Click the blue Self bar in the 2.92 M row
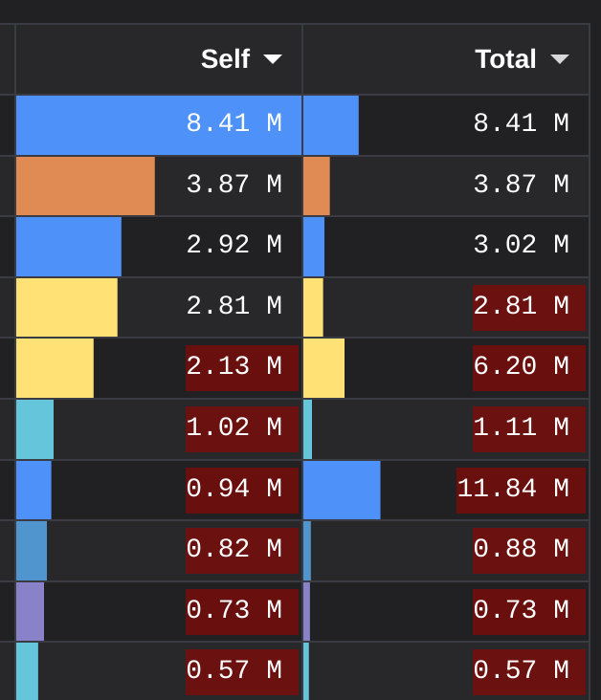Viewport: 601px width, 700px height. (x=69, y=247)
